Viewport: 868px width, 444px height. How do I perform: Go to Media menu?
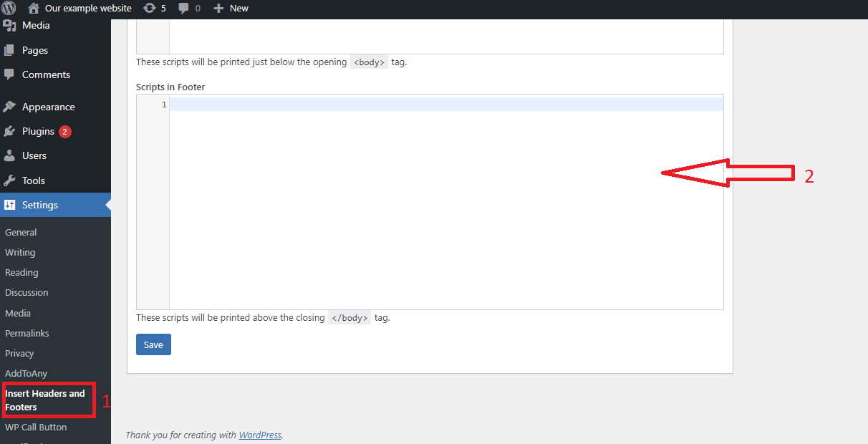point(36,25)
